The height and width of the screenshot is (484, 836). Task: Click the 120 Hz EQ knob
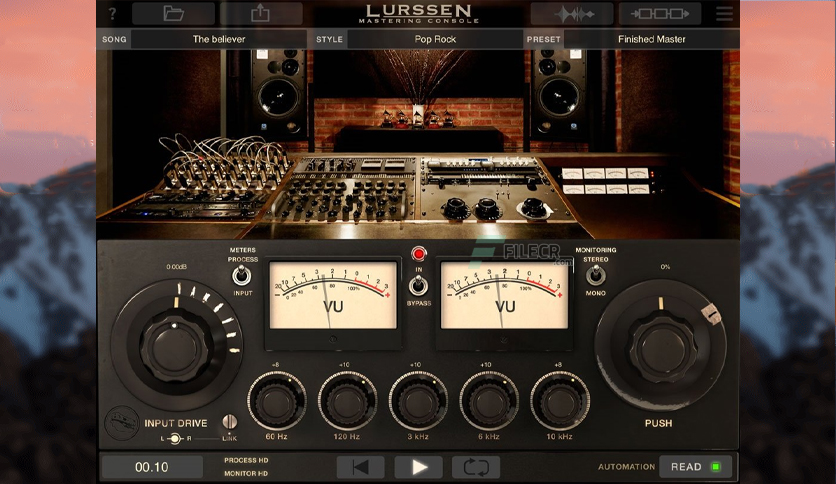[347, 402]
